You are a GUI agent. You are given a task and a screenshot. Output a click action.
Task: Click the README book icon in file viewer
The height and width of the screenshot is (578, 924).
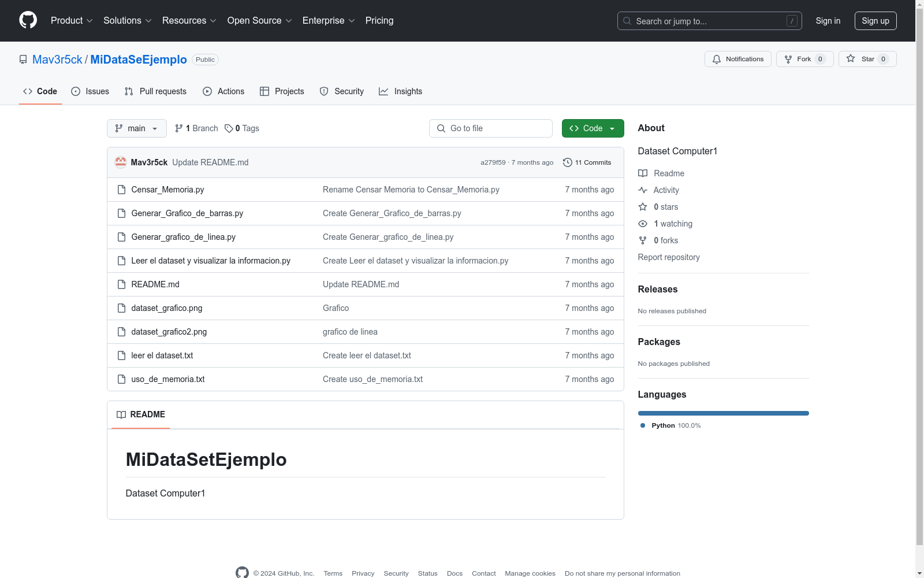121,414
